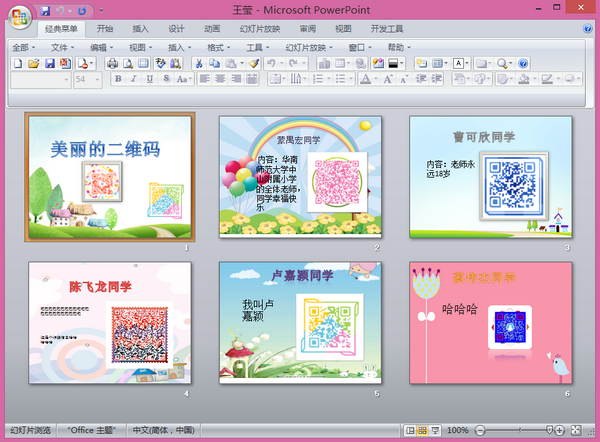The height and width of the screenshot is (442, 600).
Task: Click the zoom out minus button
Action: [479, 431]
